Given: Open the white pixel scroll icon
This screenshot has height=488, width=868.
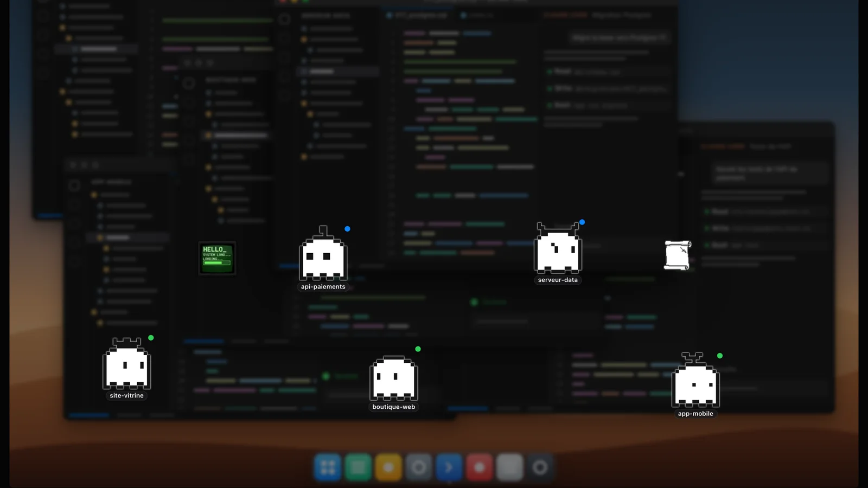Looking at the screenshot, I should [x=678, y=255].
